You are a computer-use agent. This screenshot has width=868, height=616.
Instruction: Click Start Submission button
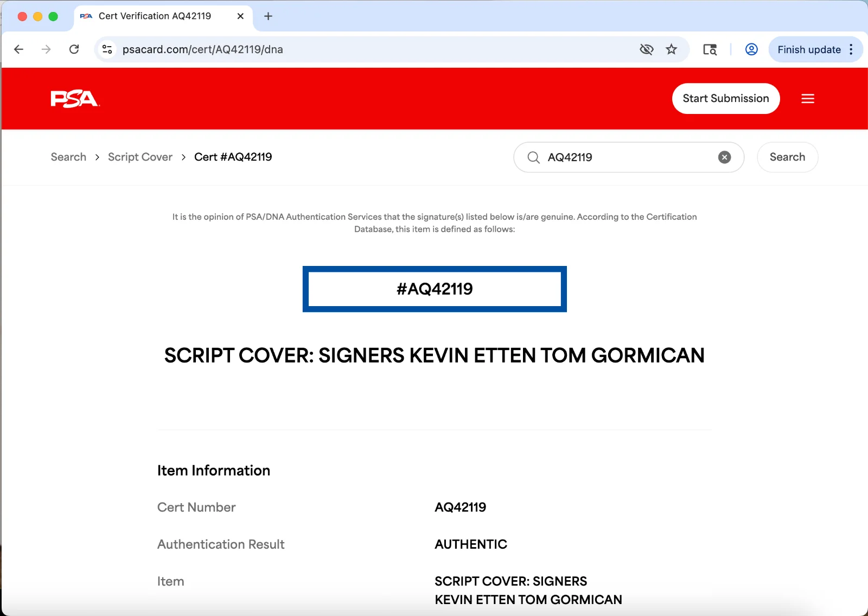[x=726, y=98]
